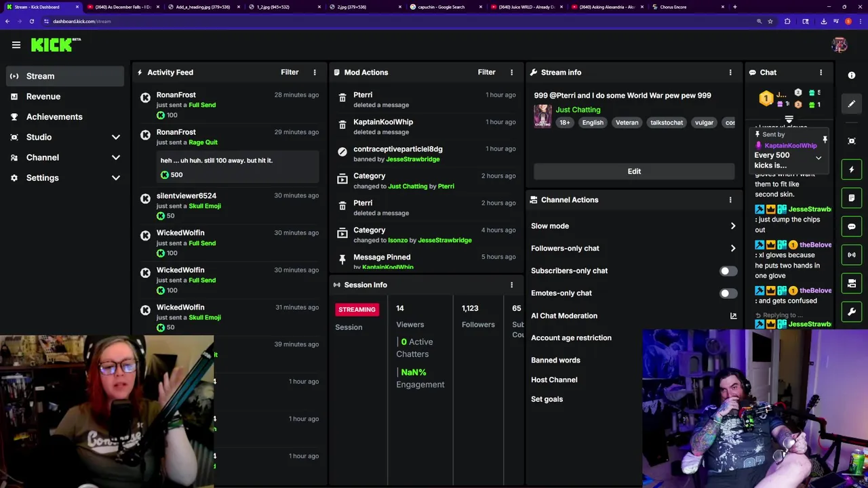Open Activity Feed three-dot options
This screenshot has width=868, height=488.
315,72
